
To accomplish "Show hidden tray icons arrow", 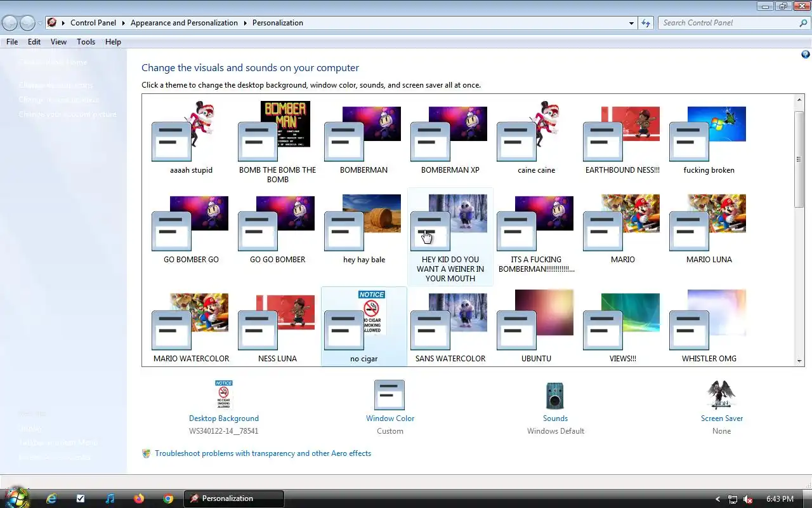I will coord(717,499).
